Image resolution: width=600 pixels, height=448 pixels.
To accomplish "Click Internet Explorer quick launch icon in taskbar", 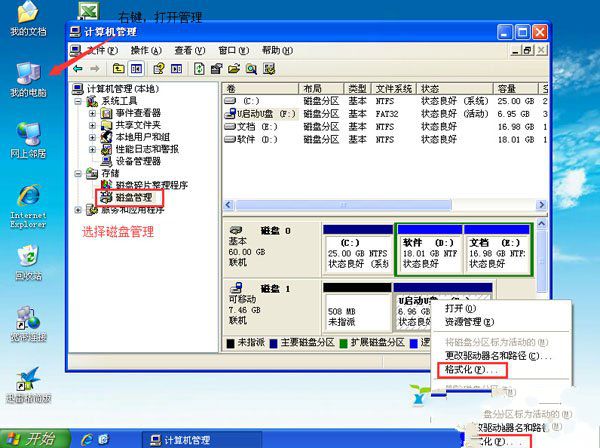I will click(x=88, y=439).
